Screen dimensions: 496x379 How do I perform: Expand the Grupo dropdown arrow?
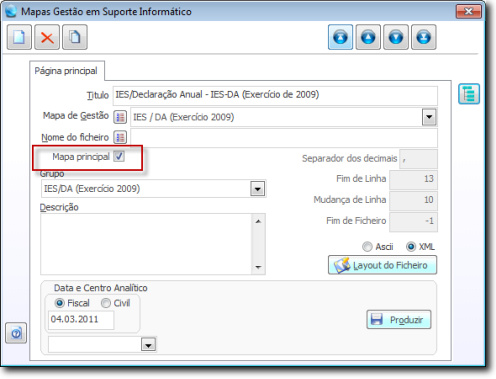coord(257,189)
